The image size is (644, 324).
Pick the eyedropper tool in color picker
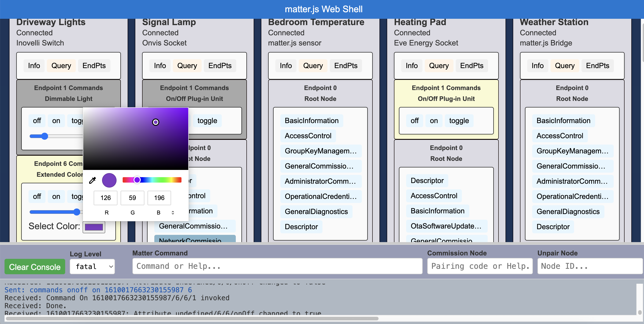(x=93, y=180)
